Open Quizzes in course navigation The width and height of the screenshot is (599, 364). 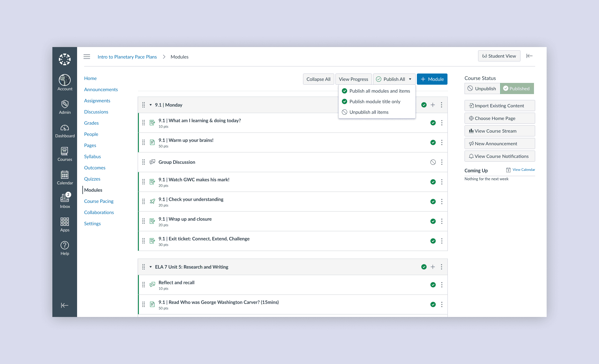(x=92, y=179)
